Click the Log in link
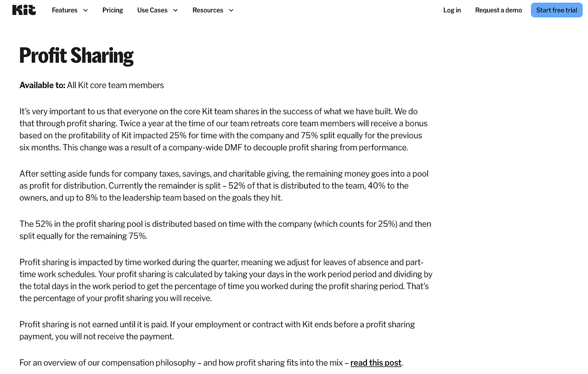The width and height of the screenshot is (588, 374). point(452,10)
